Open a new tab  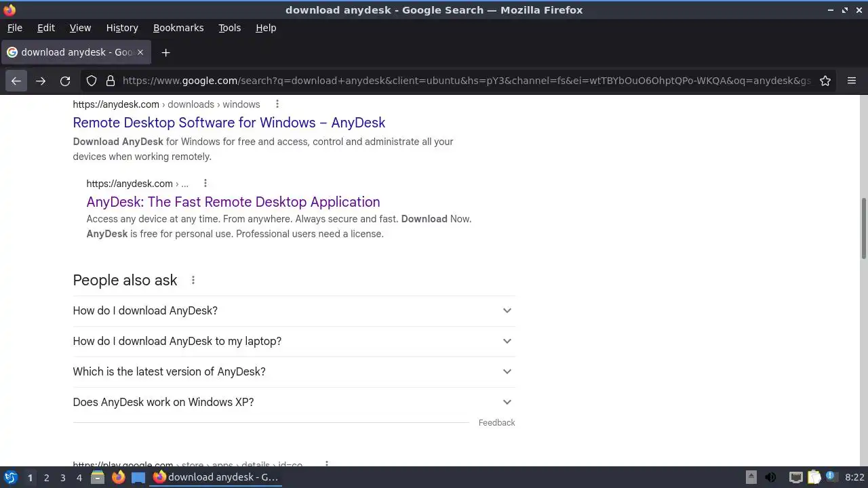165,52
